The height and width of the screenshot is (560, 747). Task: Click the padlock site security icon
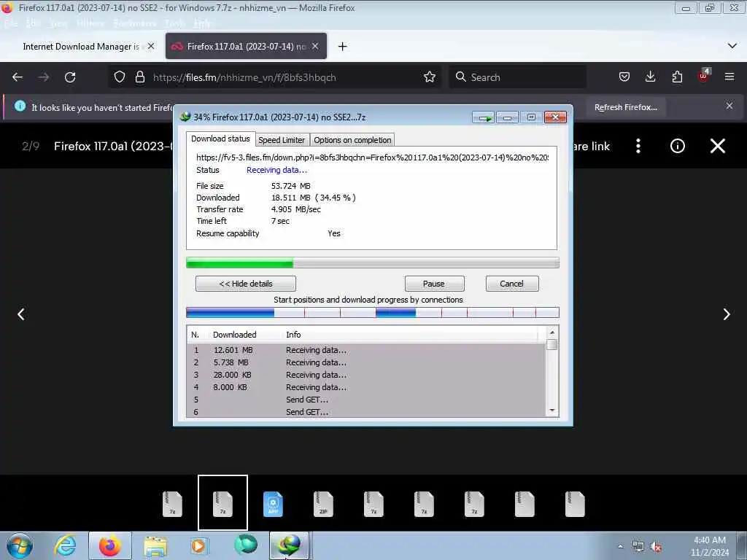(139, 77)
